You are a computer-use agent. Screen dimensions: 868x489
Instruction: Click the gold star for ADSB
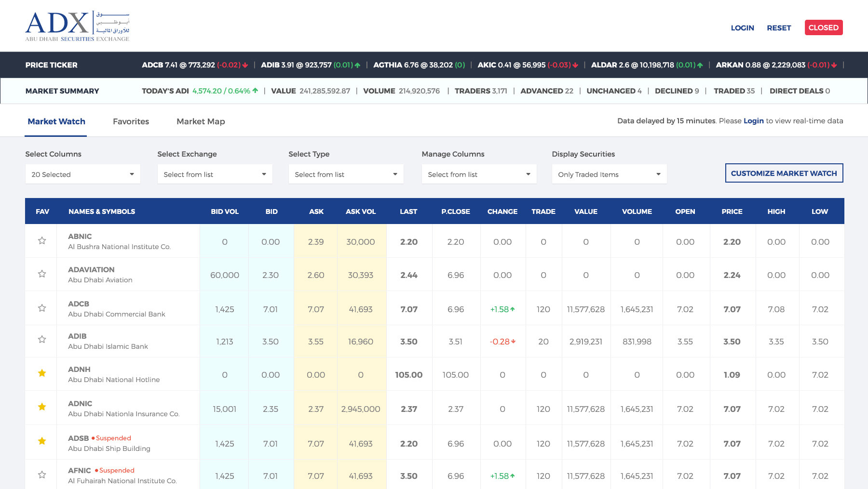click(42, 441)
